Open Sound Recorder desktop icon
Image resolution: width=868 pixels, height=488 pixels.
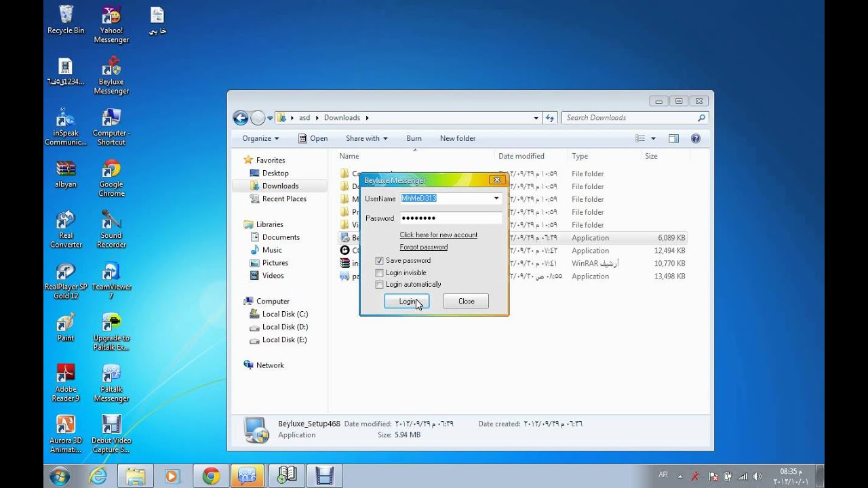click(111, 229)
